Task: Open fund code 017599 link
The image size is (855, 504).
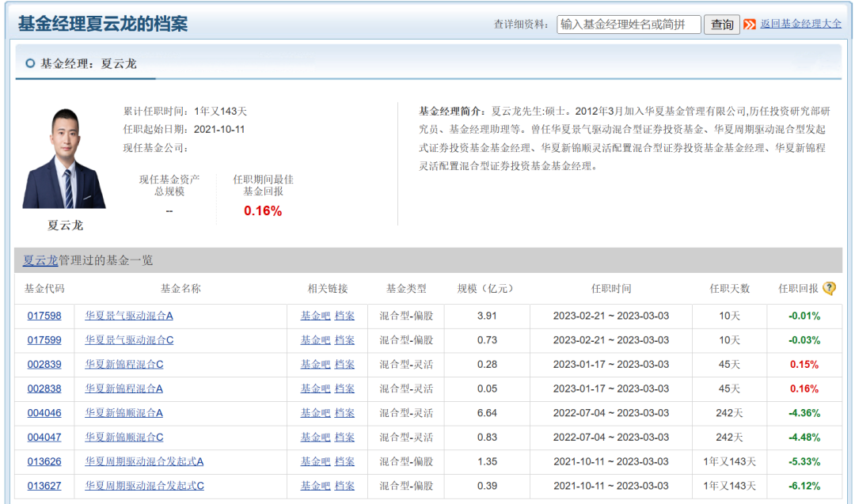Action: tap(44, 340)
